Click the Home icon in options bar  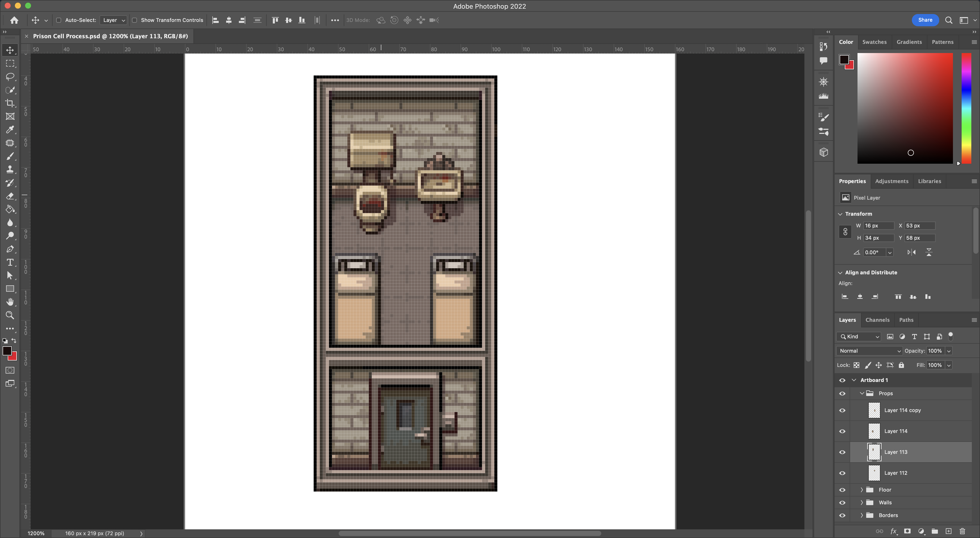click(x=14, y=20)
